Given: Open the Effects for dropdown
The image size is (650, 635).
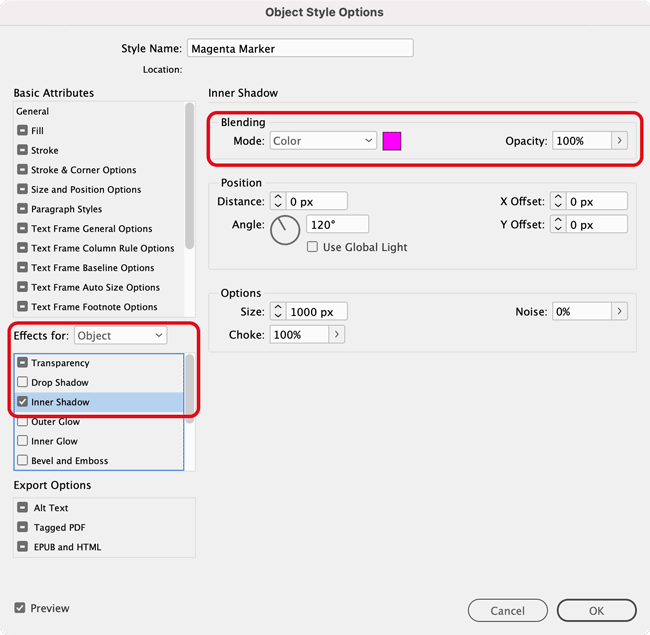Looking at the screenshot, I should 120,335.
